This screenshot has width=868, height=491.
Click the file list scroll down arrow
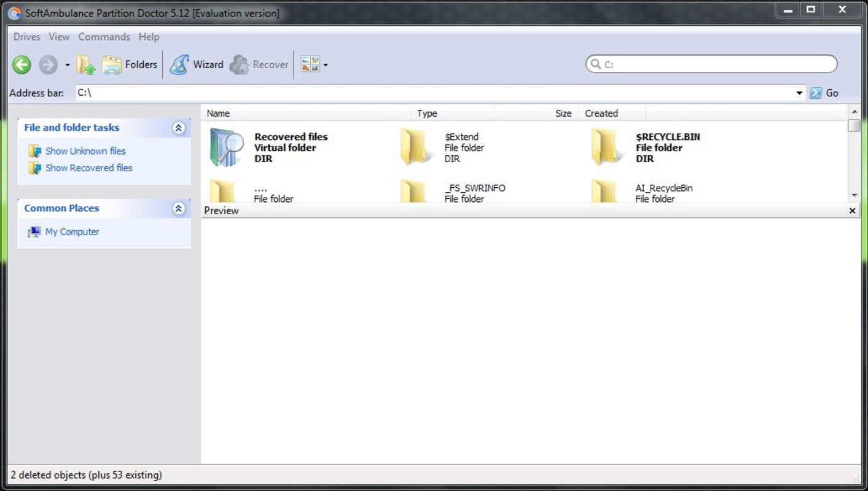(854, 195)
